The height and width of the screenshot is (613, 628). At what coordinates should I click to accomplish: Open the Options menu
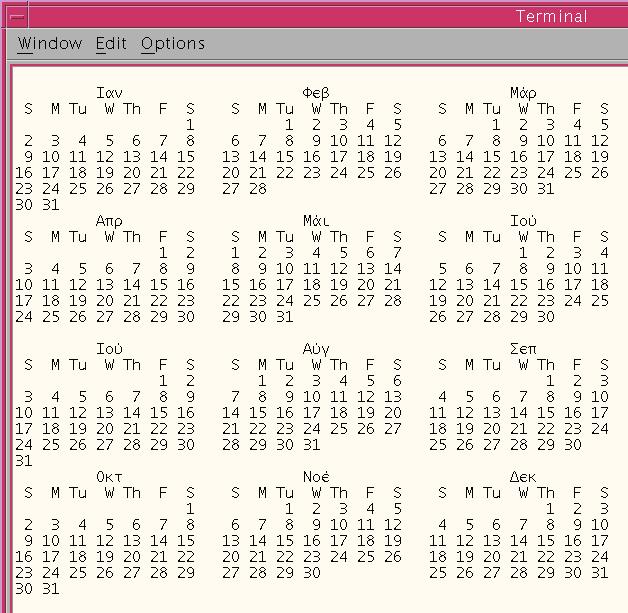(x=173, y=43)
